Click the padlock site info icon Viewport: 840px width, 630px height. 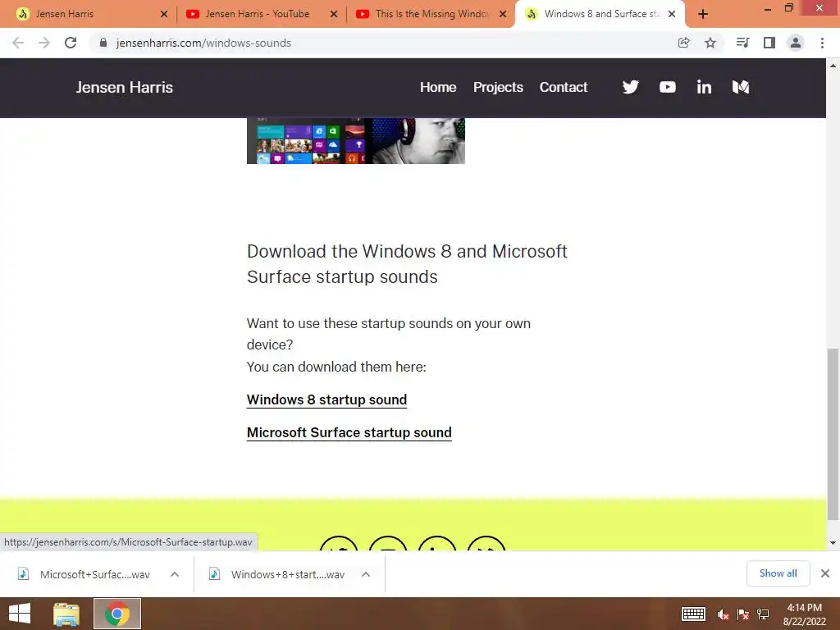click(103, 43)
